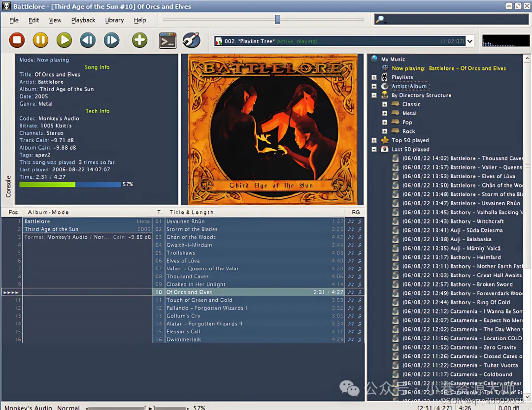Expand the Metal folder node
Viewport: 532px width, 410px height.
[x=385, y=113]
